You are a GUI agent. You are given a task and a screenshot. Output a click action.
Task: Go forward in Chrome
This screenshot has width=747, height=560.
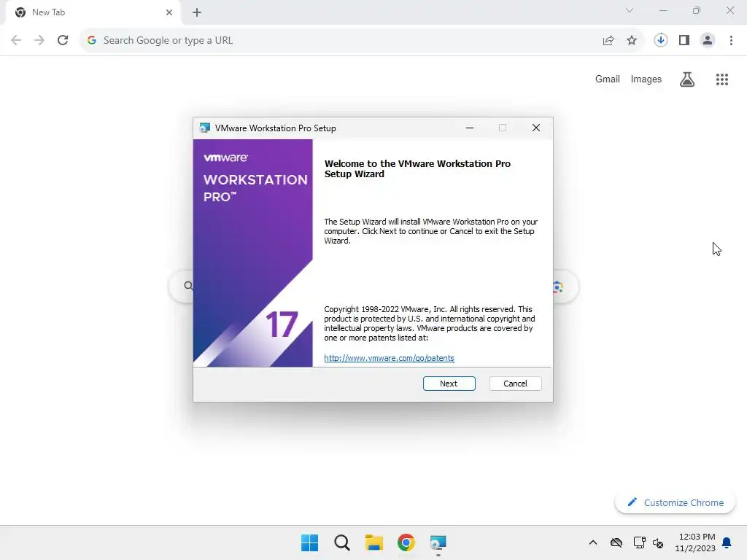[x=39, y=40]
